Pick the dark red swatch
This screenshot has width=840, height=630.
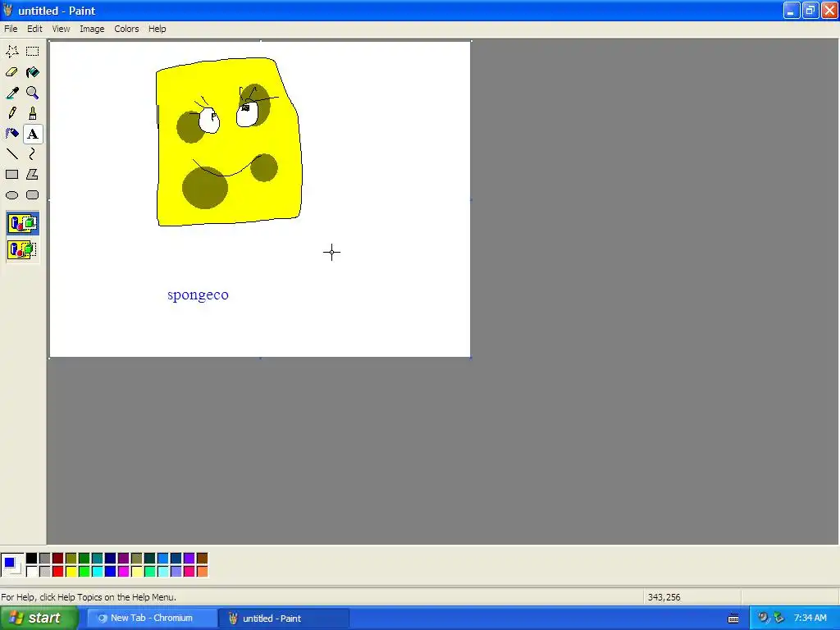58,559
